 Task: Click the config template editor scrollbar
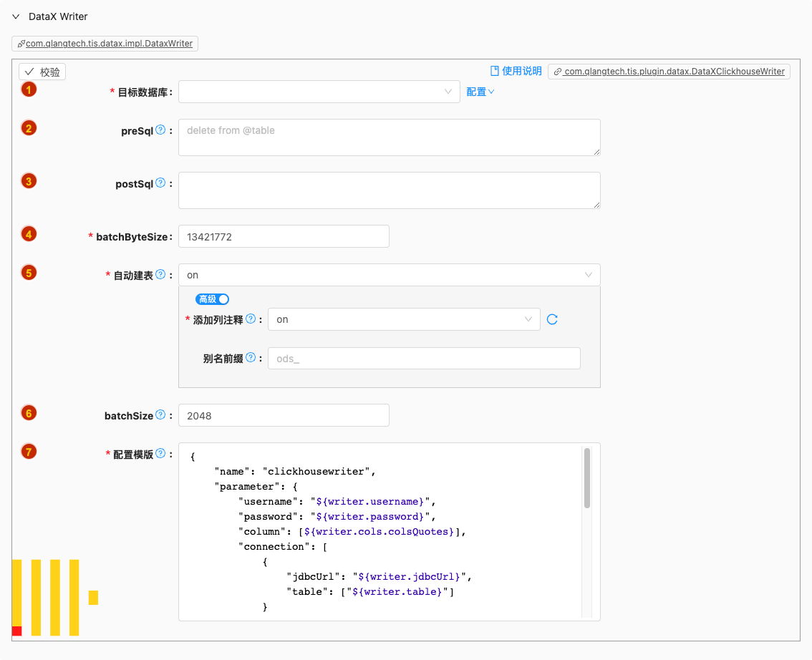coord(587,477)
